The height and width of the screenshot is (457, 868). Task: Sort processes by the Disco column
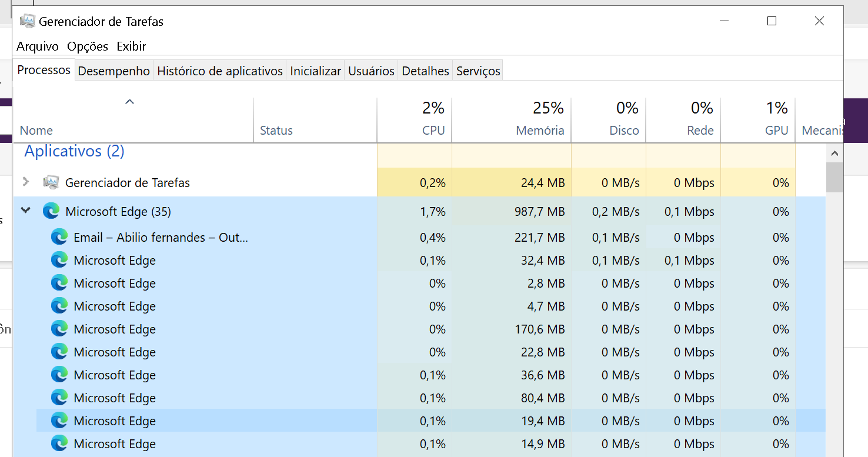pos(608,120)
